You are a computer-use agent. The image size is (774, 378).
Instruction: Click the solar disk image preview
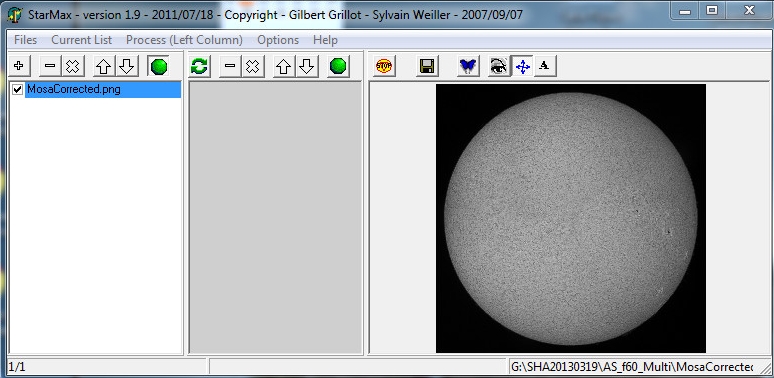click(x=571, y=218)
